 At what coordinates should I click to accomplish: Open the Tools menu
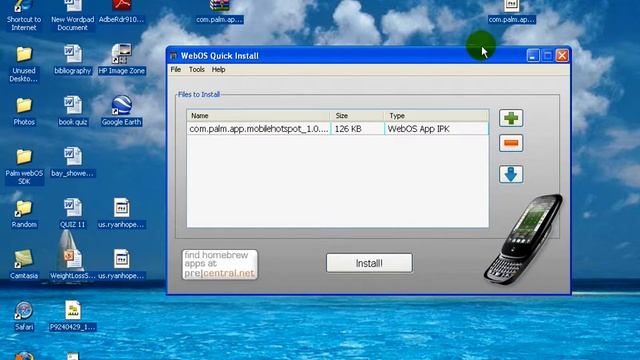pyautogui.click(x=196, y=69)
